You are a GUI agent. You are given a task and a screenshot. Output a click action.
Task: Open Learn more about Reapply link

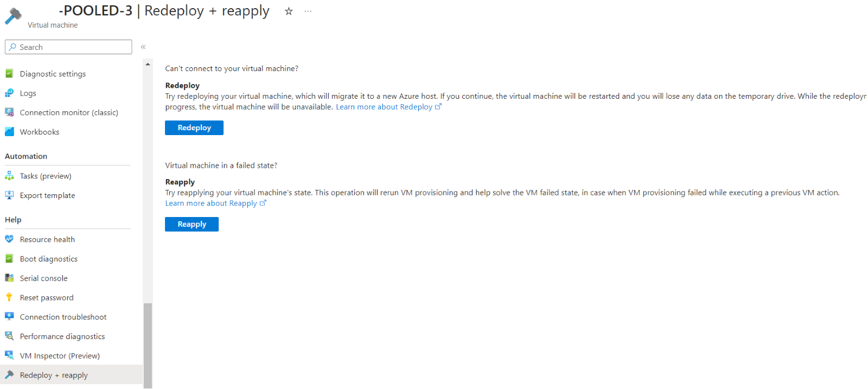coord(212,203)
